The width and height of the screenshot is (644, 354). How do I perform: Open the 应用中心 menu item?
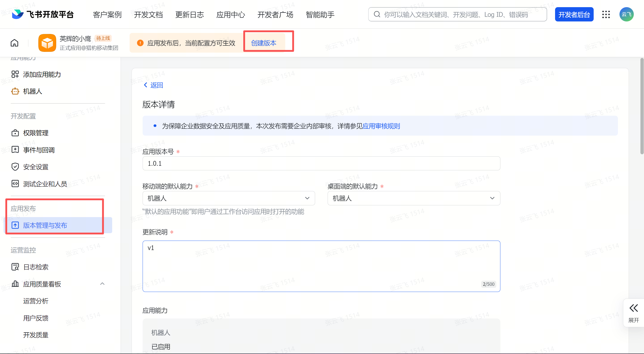[230, 15]
